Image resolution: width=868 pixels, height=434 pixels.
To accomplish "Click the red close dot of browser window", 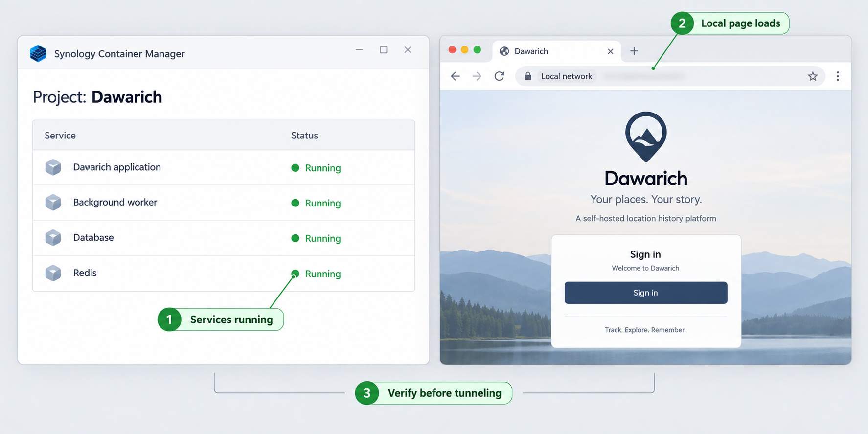I will tap(452, 50).
